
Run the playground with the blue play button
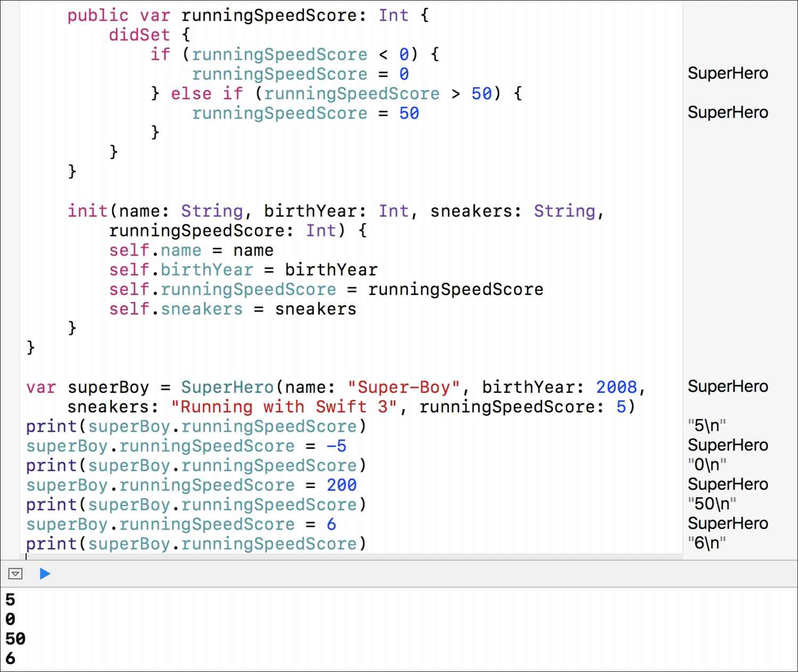point(45,574)
